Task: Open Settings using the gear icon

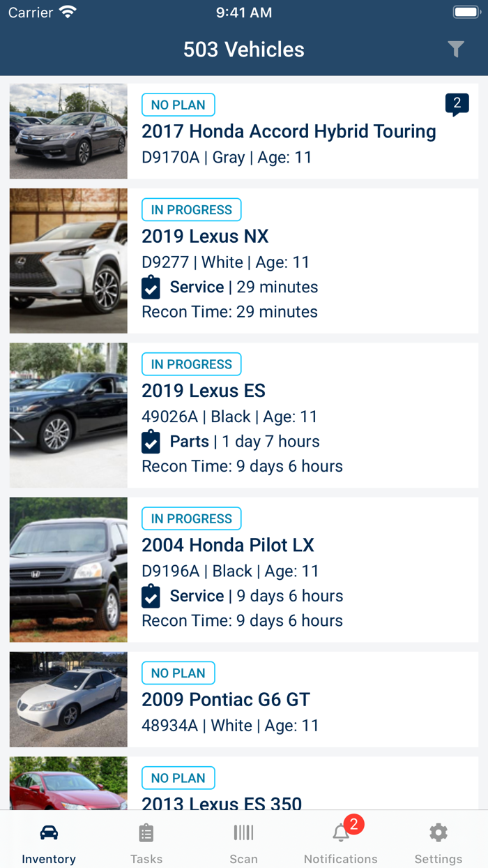Action: [438, 832]
